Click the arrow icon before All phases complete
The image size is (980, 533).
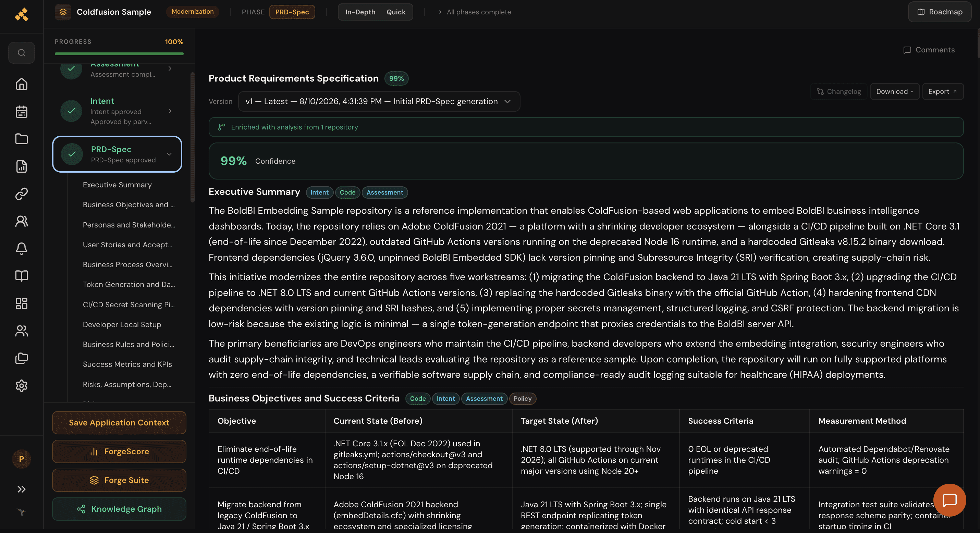pyautogui.click(x=439, y=12)
